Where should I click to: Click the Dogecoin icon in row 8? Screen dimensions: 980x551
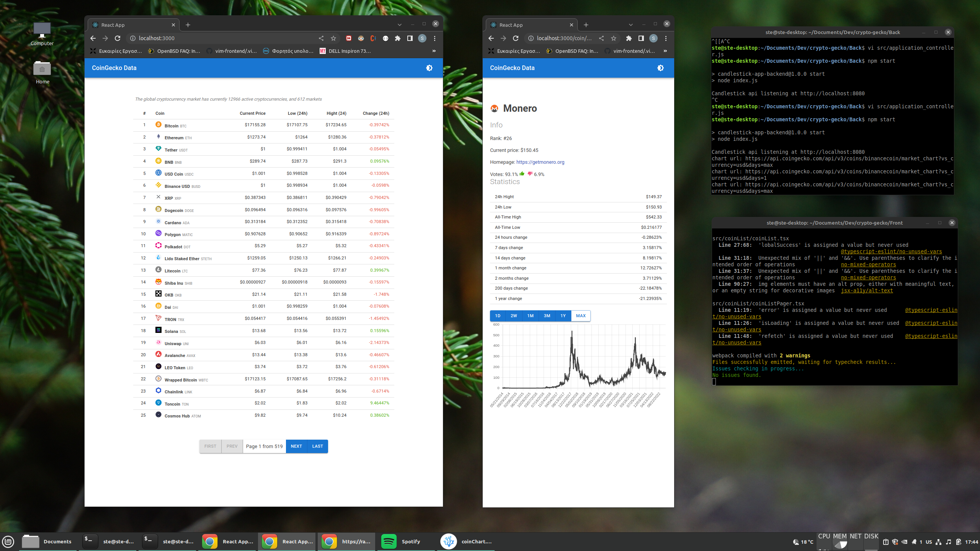(158, 209)
